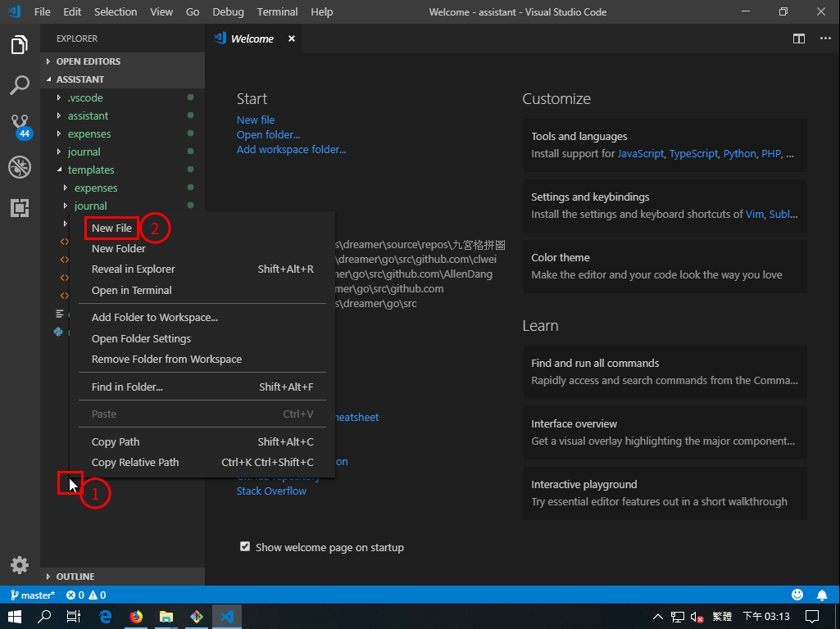The height and width of the screenshot is (629, 840).
Task: Click the feedback smiley icon
Action: [x=797, y=595]
